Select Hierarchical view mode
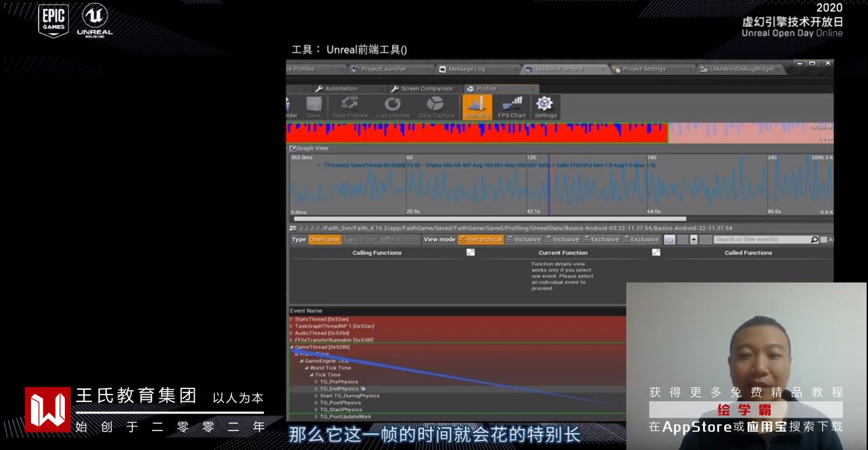The height and width of the screenshot is (450, 868). (481, 240)
